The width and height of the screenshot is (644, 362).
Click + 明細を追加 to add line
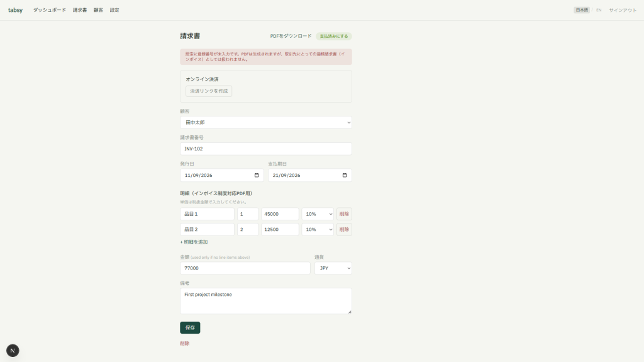(x=194, y=242)
